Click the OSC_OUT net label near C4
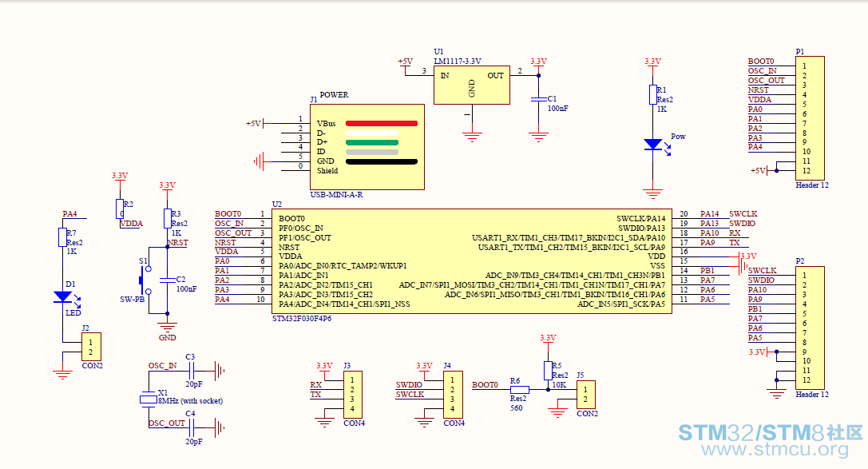The image size is (868, 469). point(167,423)
